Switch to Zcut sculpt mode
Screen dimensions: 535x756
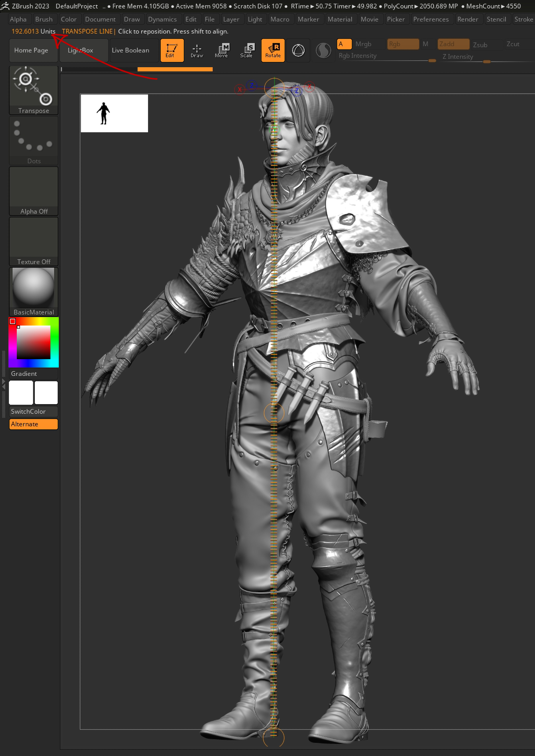click(x=513, y=44)
